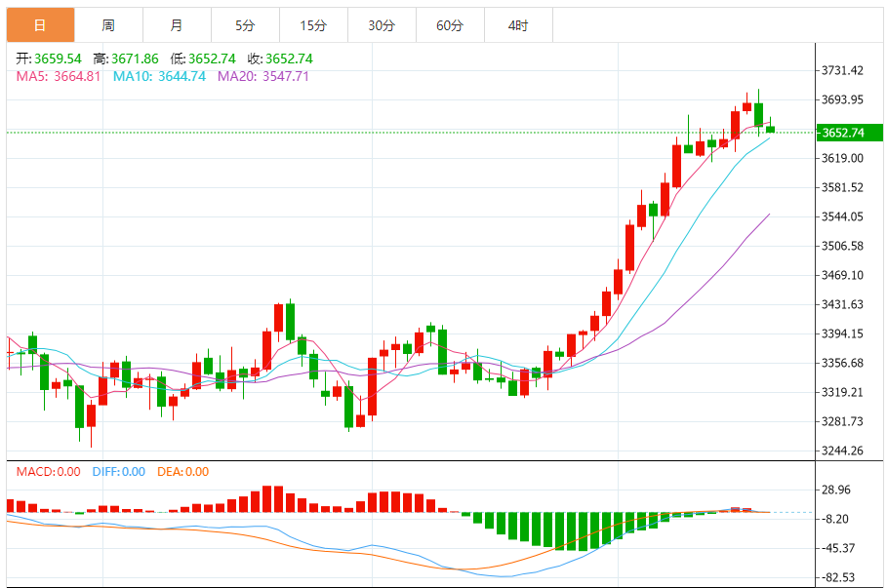Select the 15分 interval tab
The height and width of the screenshot is (588, 887).
pyautogui.click(x=313, y=25)
